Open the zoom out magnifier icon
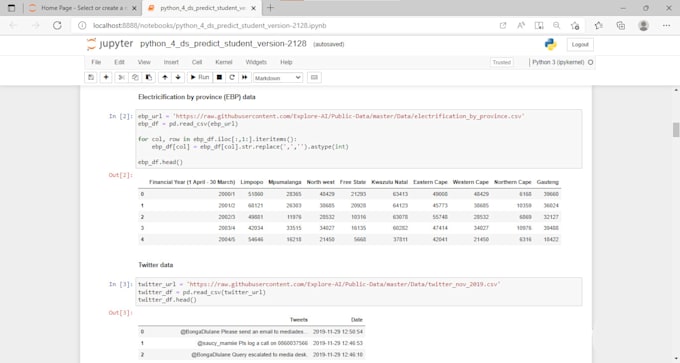This screenshot has height=363, width=680. click(x=556, y=26)
